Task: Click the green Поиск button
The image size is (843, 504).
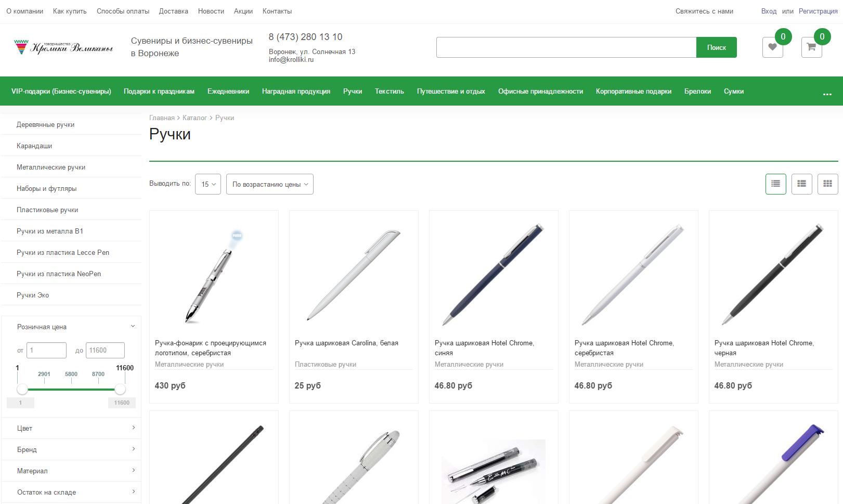Action: click(x=717, y=47)
